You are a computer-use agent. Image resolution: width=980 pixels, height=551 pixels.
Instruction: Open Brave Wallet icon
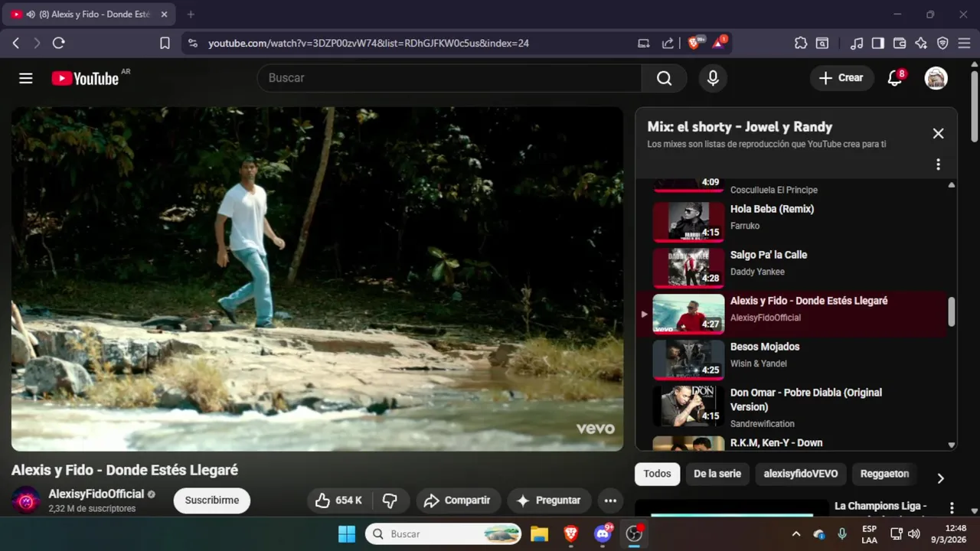click(x=900, y=43)
